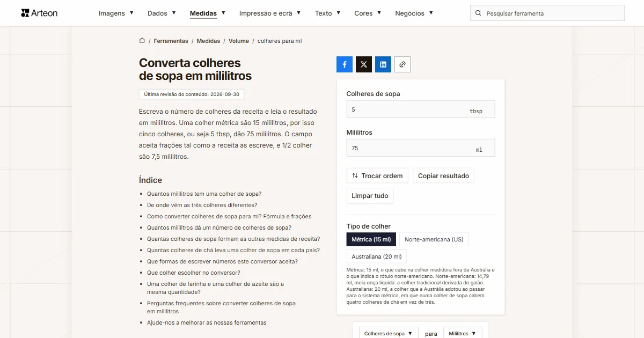Jump to 'Ajude-nos a melhorar as nossas ferramentas'
The image size is (644, 338).
click(x=207, y=322)
